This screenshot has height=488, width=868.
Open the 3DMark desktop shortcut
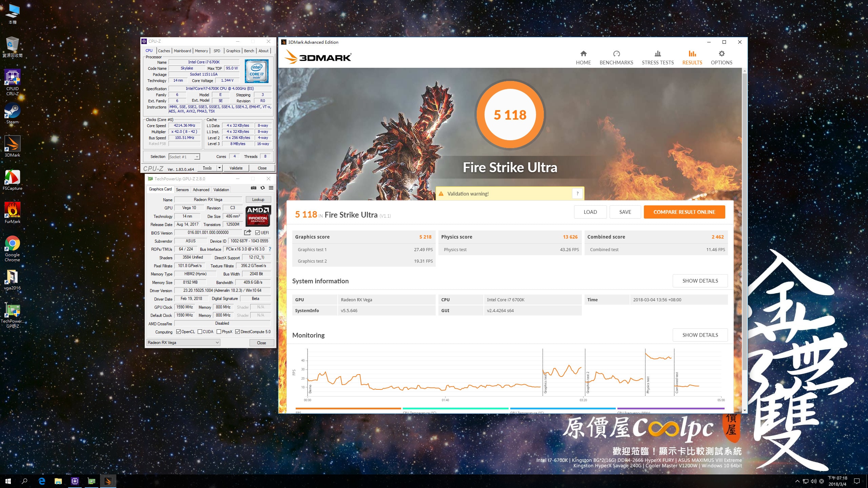point(13,146)
